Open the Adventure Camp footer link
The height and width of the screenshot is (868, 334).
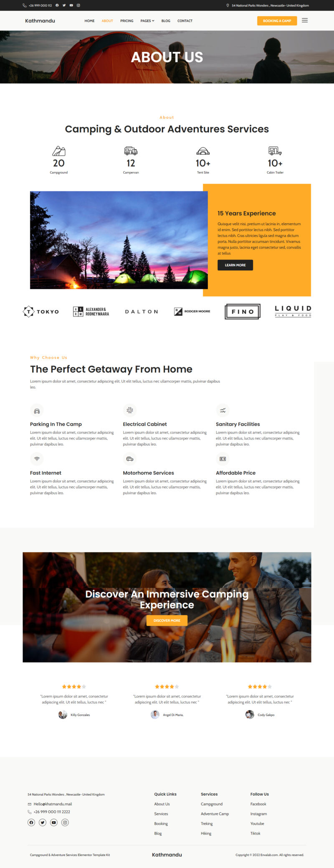[x=215, y=814]
